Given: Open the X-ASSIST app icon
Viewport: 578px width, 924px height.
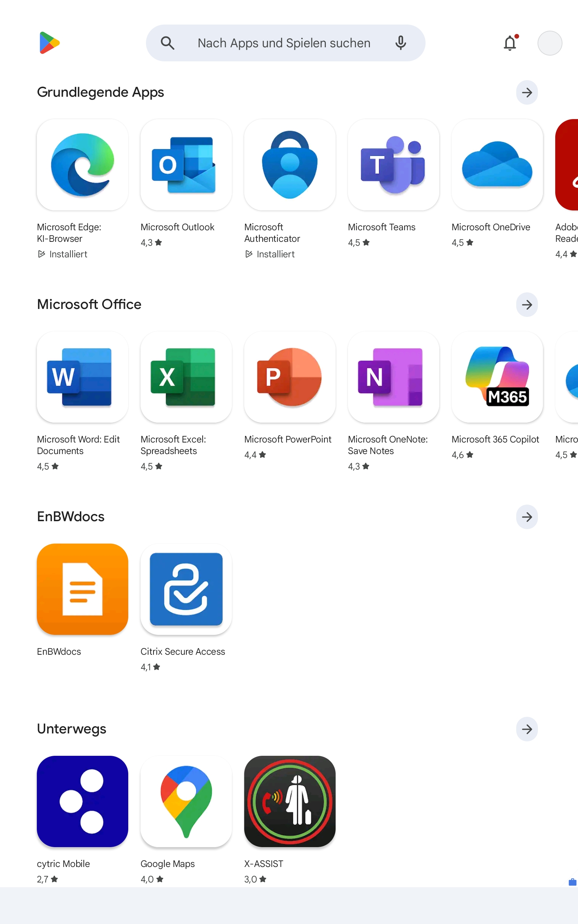Looking at the screenshot, I should [x=290, y=801].
